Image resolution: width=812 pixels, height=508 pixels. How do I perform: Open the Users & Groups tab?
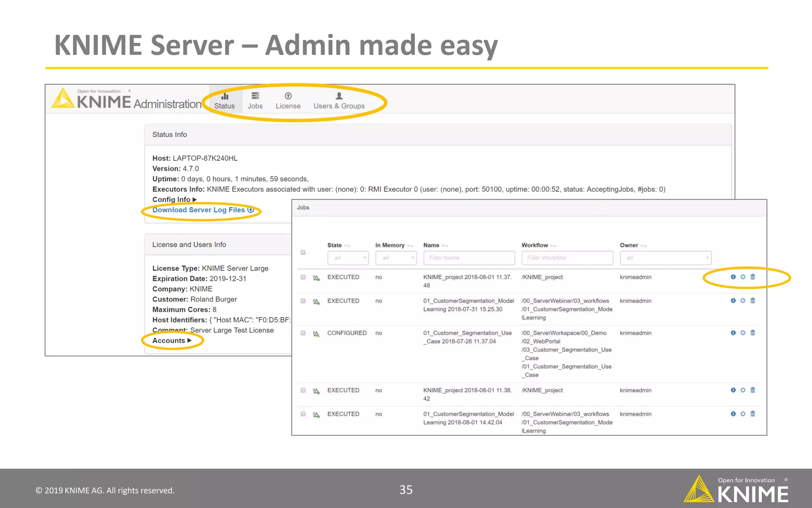[339, 101]
